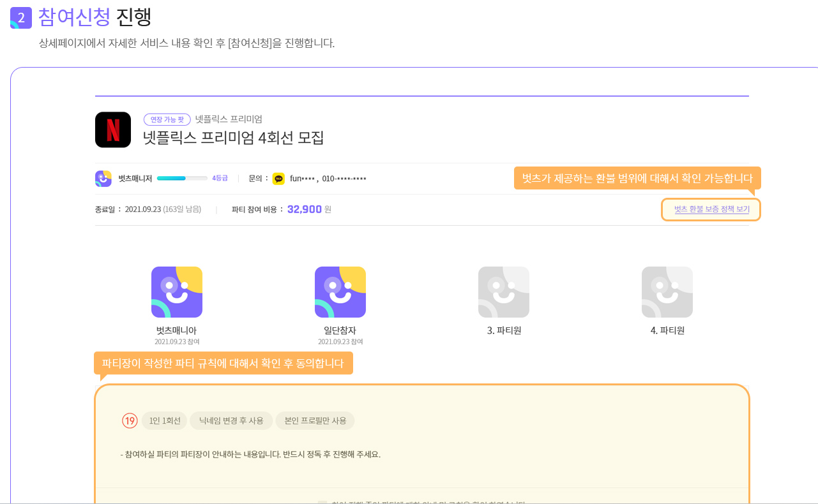Click the 4등급 grade label

point(220,179)
